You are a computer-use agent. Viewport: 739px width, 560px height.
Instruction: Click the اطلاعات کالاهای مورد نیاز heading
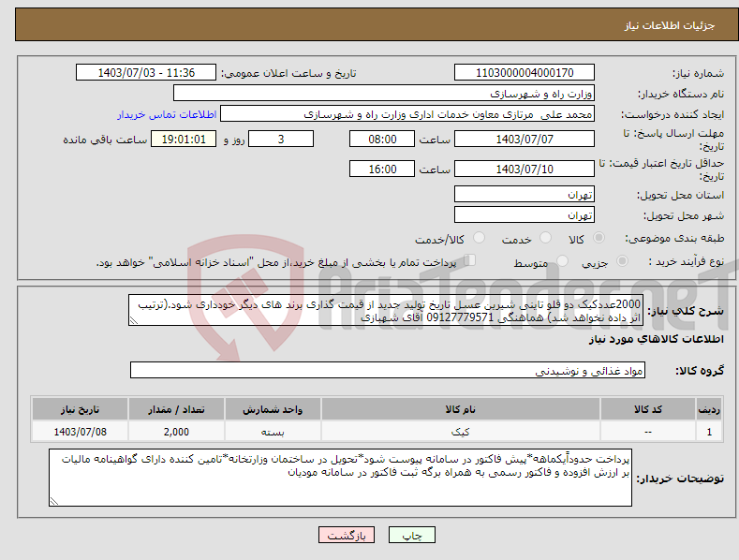[x=656, y=339]
